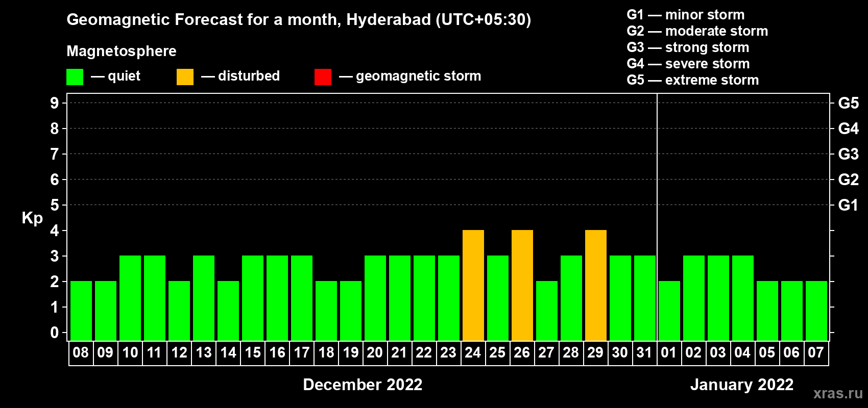Click the date label 31 on axis

click(644, 353)
